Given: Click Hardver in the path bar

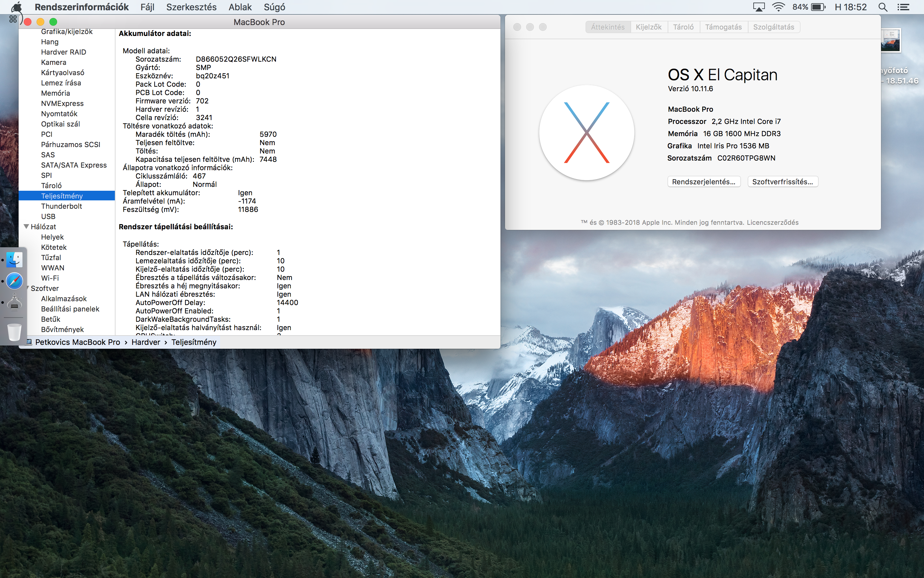Looking at the screenshot, I should [146, 342].
